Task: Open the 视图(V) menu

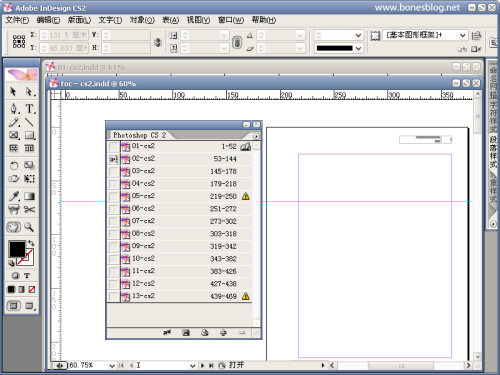Action: (198, 20)
